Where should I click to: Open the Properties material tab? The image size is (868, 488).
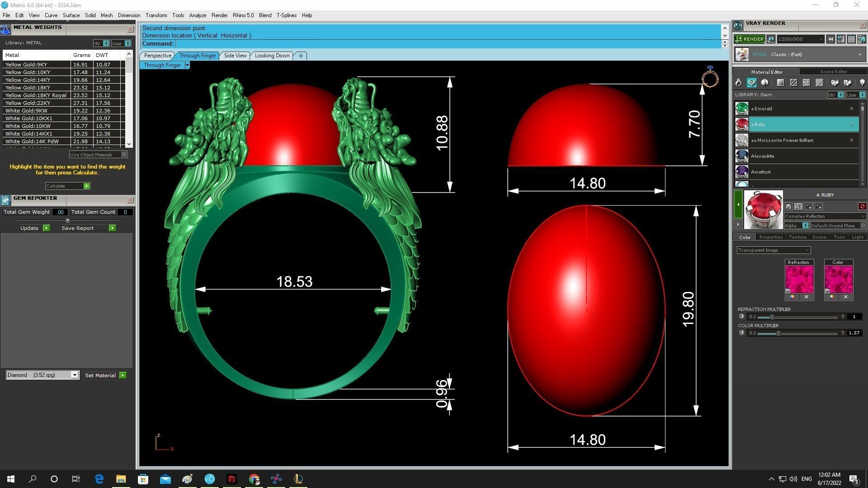point(771,237)
